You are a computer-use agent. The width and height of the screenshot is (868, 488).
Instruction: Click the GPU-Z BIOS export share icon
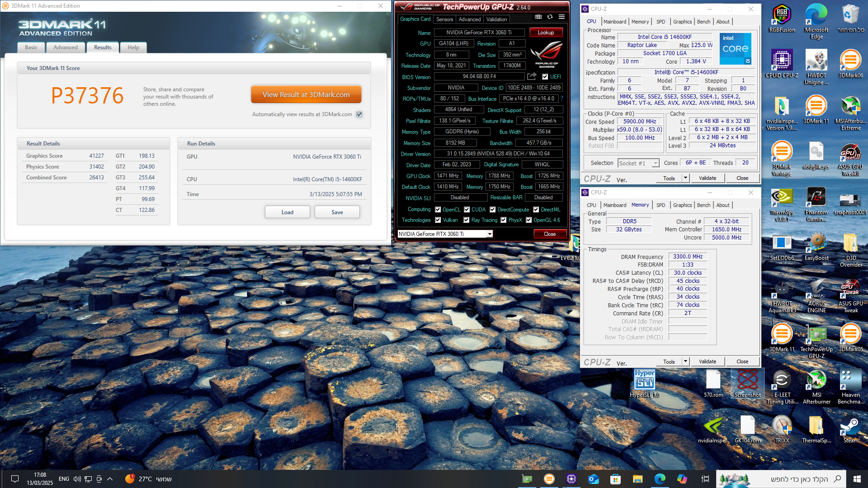pos(532,76)
